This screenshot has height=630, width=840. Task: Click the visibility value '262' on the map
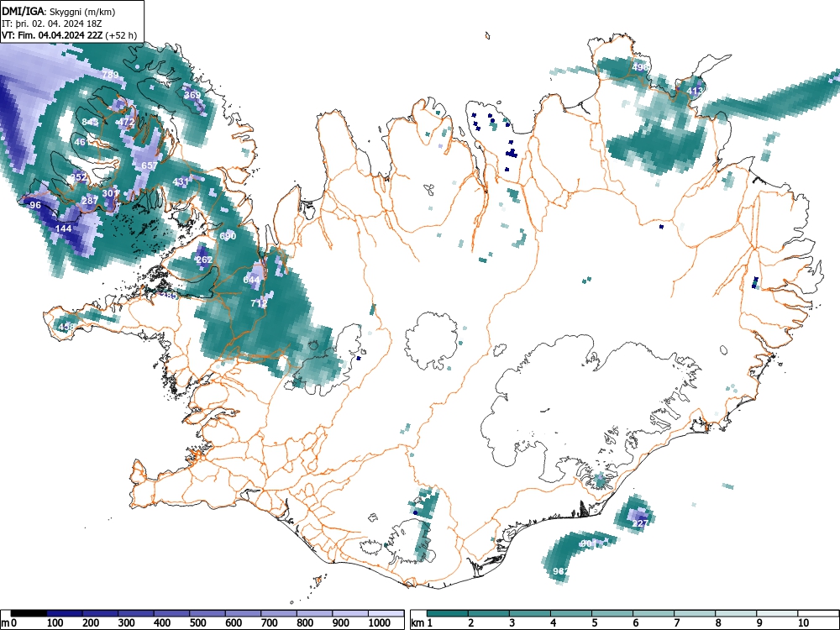click(x=204, y=260)
